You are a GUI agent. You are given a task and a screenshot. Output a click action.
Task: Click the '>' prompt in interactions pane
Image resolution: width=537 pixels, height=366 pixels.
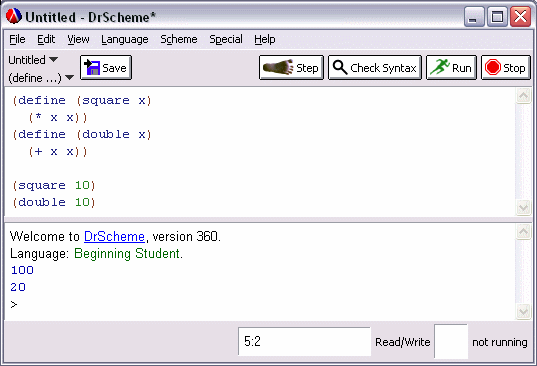tap(14, 304)
